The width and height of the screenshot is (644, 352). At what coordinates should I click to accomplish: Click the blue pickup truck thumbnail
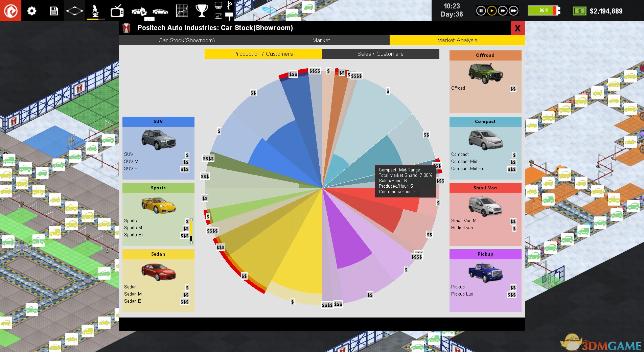point(485,273)
